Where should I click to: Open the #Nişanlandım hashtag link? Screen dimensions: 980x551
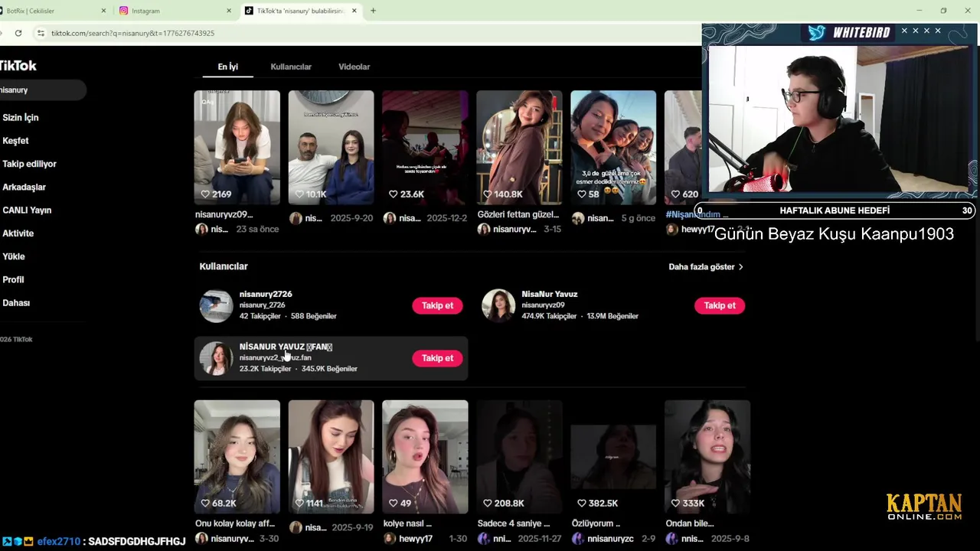click(697, 215)
